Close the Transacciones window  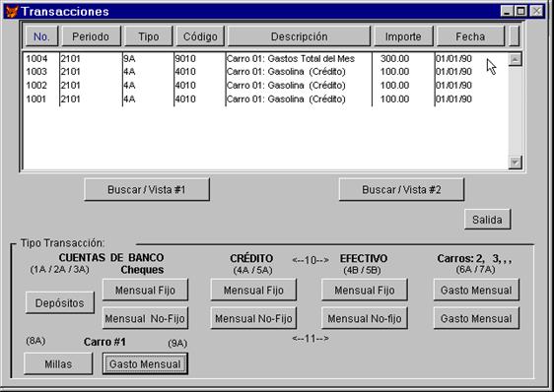[x=537, y=11]
